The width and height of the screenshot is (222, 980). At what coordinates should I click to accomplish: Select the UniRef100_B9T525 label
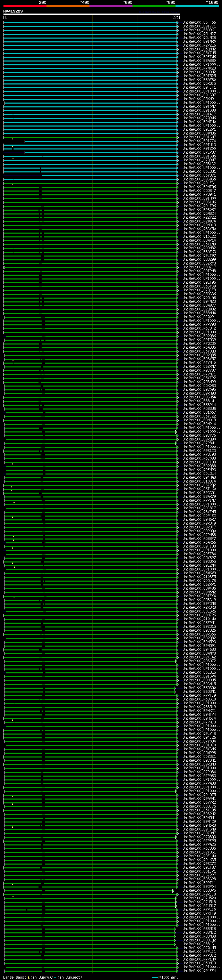click(x=199, y=76)
